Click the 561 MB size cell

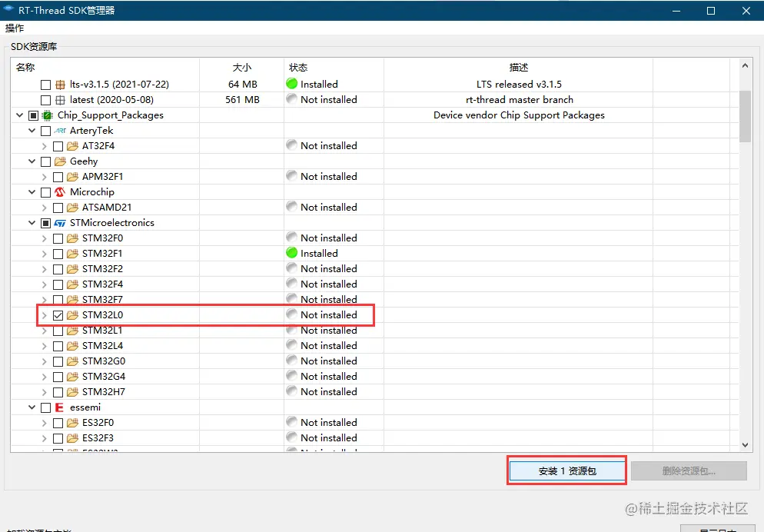pyautogui.click(x=242, y=99)
